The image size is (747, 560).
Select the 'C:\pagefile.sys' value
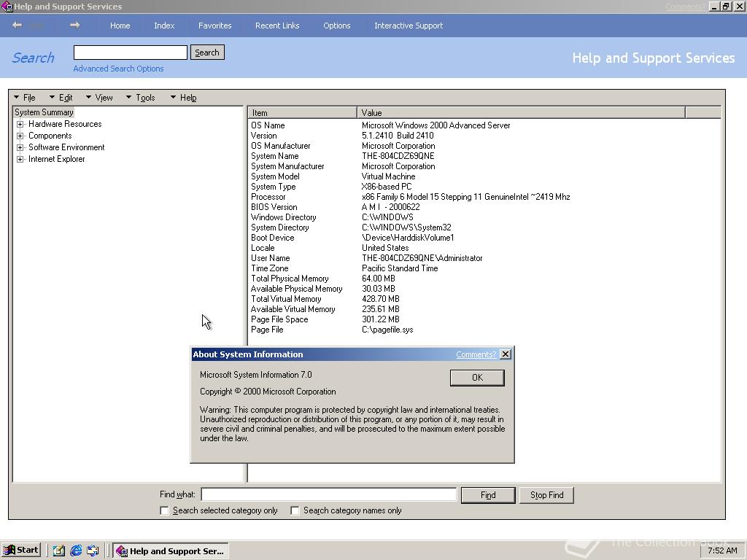(x=387, y=330)
